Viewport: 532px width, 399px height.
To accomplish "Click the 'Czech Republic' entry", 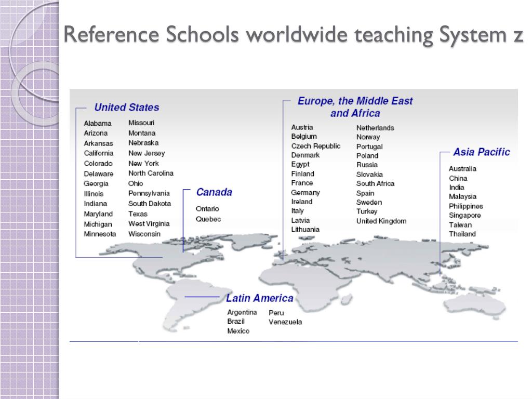I will click(x=315, y=146).
